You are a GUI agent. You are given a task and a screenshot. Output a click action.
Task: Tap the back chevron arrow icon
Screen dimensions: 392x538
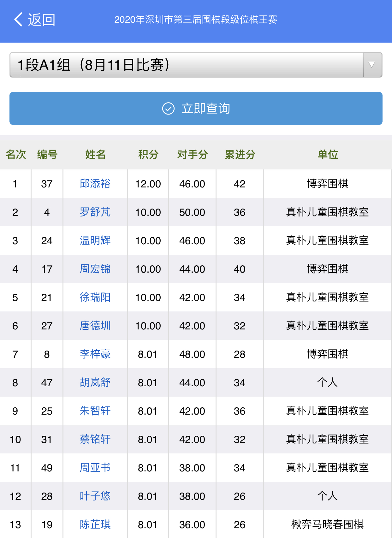click(18, 20)
